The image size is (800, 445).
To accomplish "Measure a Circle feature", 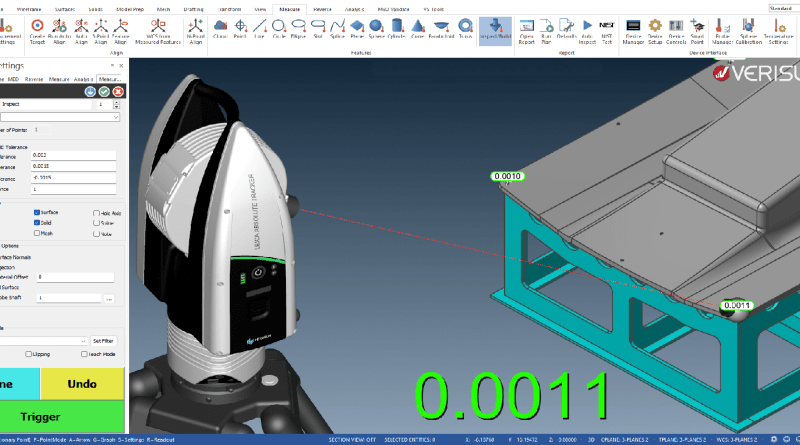I will pos(279,29).
